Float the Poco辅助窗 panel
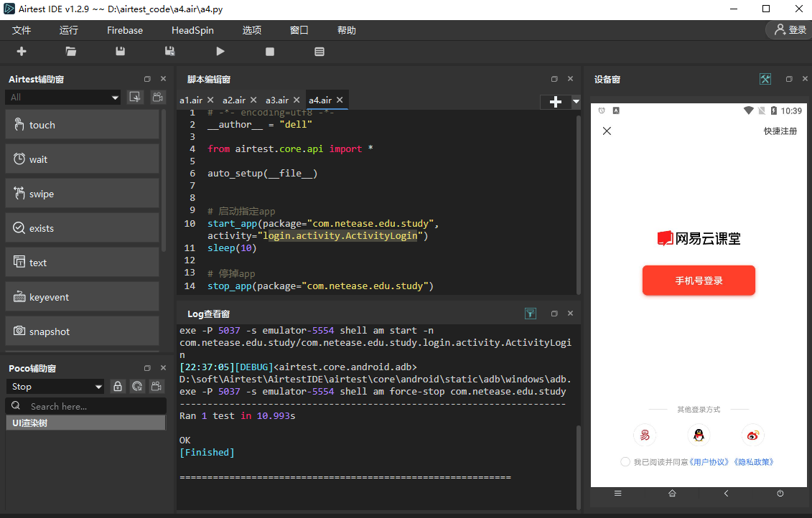Viewport: 812px width, 518px height. [x=147, y=368]
